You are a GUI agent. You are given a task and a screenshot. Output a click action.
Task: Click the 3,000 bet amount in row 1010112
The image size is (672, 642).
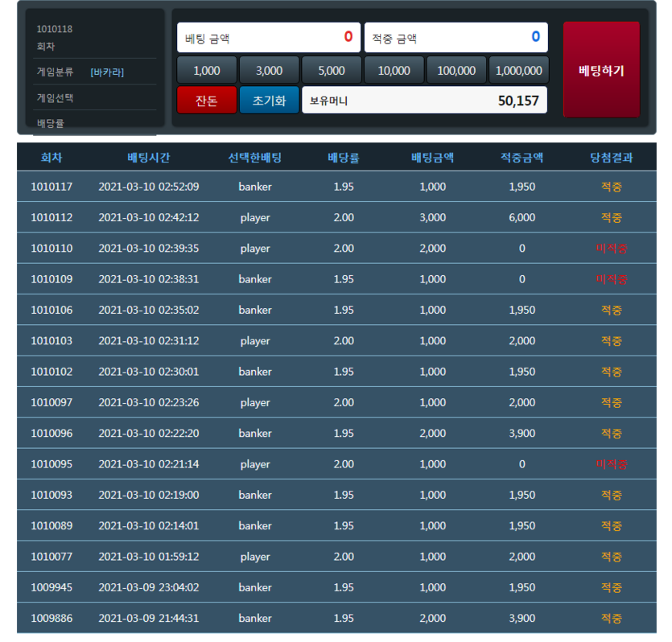point(433,217)
